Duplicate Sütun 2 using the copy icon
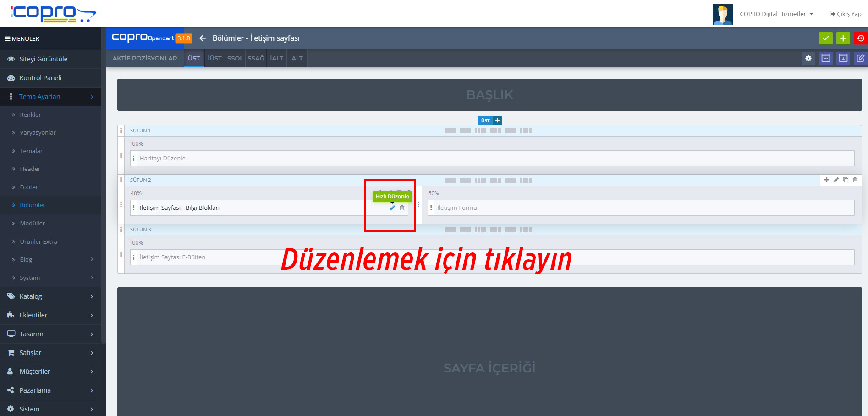Image resolution: width=868 pixels, height=416 pixels. coord(846,180)
